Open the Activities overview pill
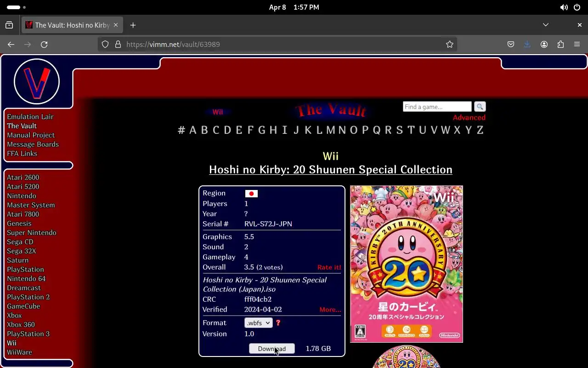This screenshot has height=368, width=588. point(17,7)
